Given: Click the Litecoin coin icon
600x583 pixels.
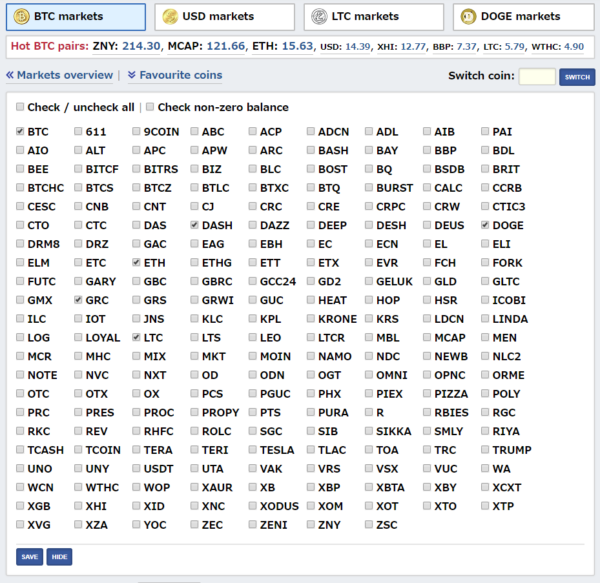Looking at the screenshot, I should click(319, 16).
